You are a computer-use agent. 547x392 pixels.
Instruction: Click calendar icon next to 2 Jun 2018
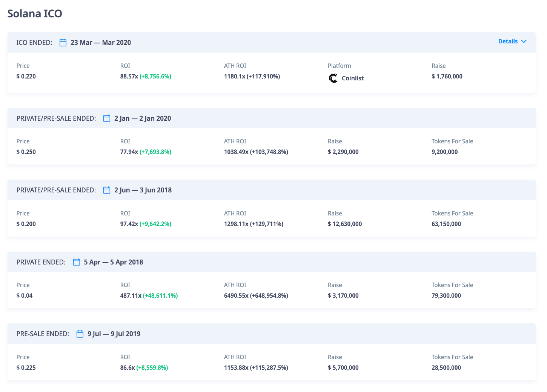coord(107,190)
